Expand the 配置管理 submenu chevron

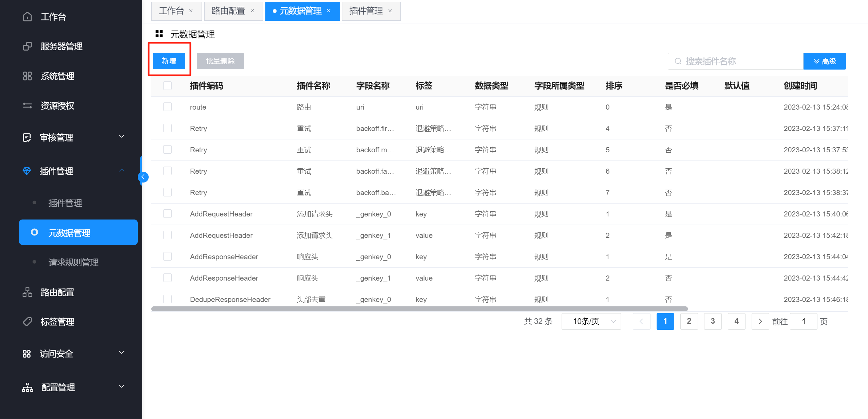[x=121, y=386]
